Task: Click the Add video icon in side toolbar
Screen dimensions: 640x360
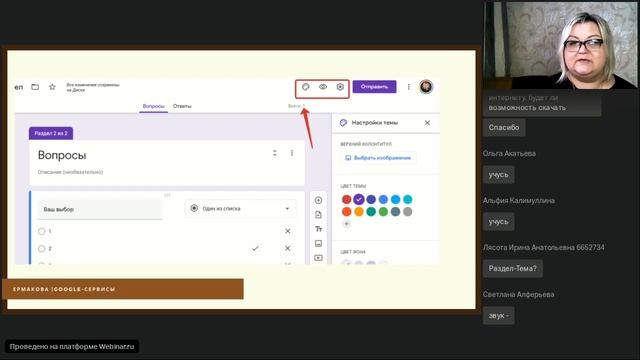Action: coord(318,258)
